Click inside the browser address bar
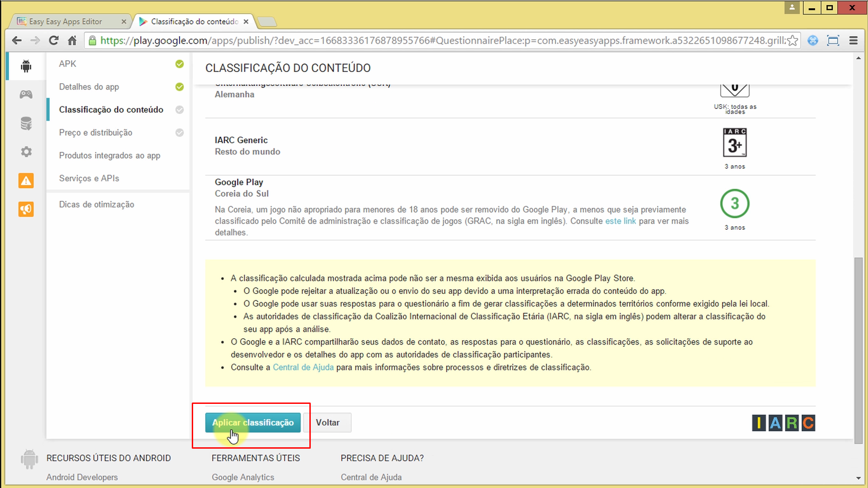 click(407, 40)
